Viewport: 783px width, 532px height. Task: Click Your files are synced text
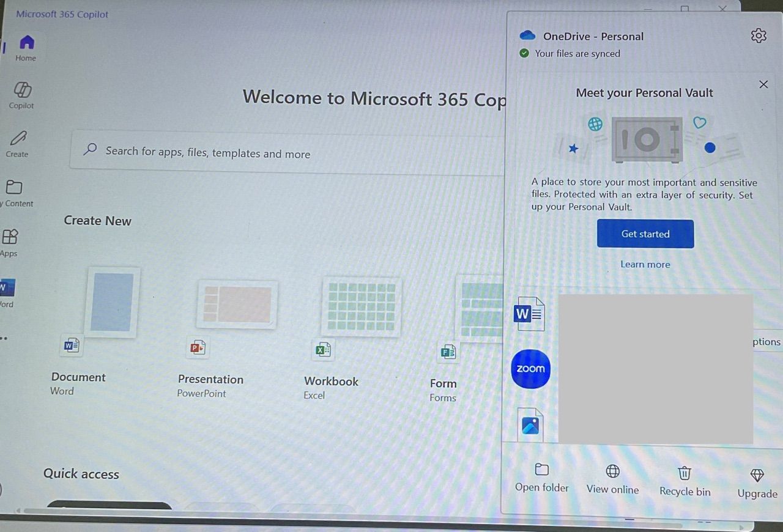click(x=577, y=54)
